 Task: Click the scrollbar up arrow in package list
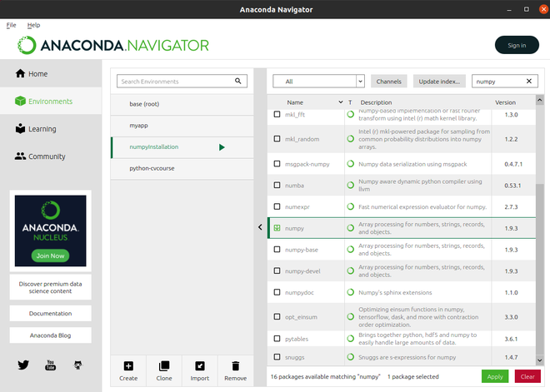(x=540, y=100)
